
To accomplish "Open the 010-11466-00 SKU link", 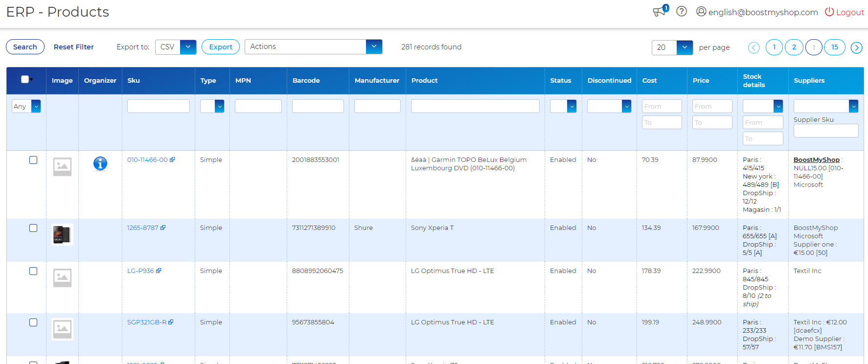I will pyautogui.click(x=147, y=160).
